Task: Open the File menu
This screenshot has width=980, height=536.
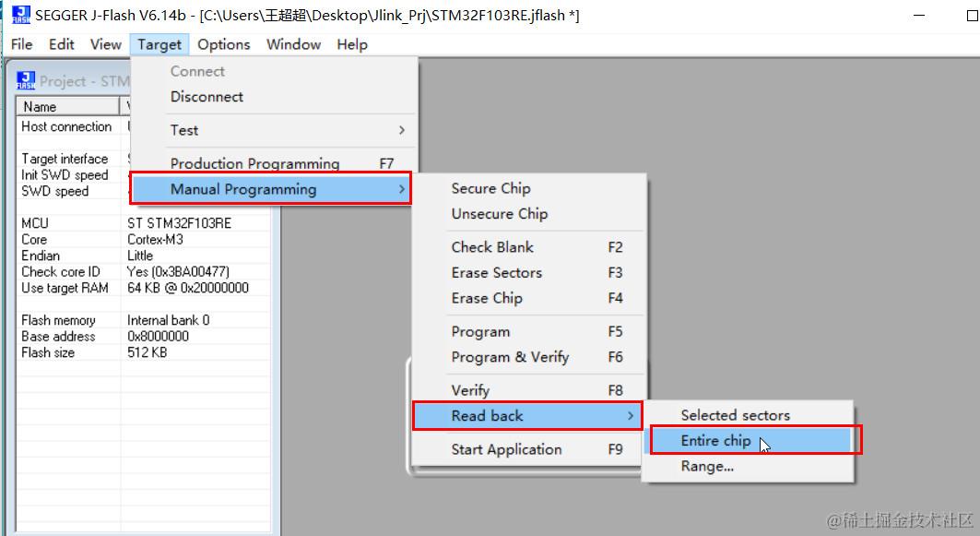Action: (22, 44)
